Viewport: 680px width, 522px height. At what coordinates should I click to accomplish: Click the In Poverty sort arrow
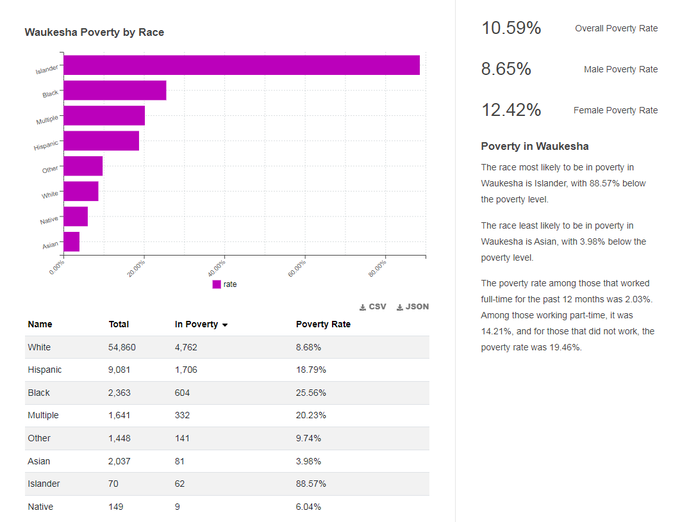pos(225,325)
